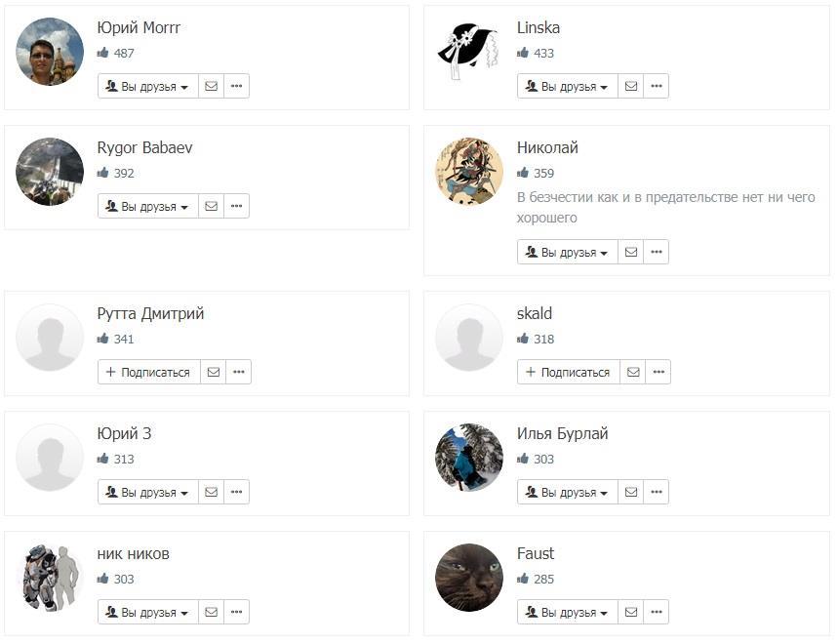Click Faust's cat avatar picture
This screenshot has height=644, width=838.
[x=469, y=577]
